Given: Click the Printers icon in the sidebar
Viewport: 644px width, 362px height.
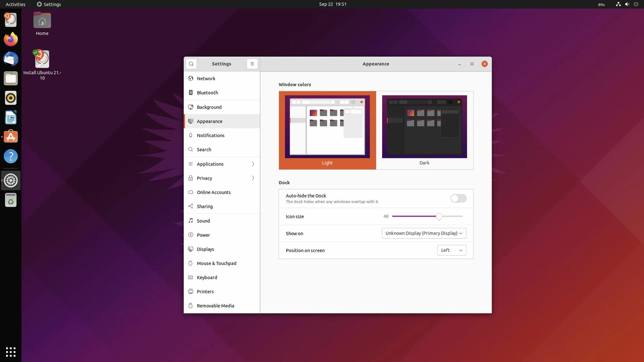Looking at the screenshot, I should (191, 292).
